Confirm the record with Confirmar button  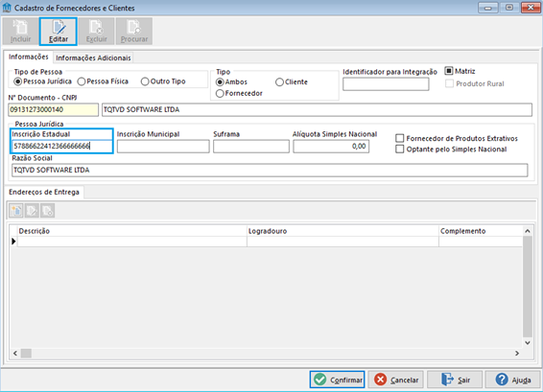(x=338, y=380)
